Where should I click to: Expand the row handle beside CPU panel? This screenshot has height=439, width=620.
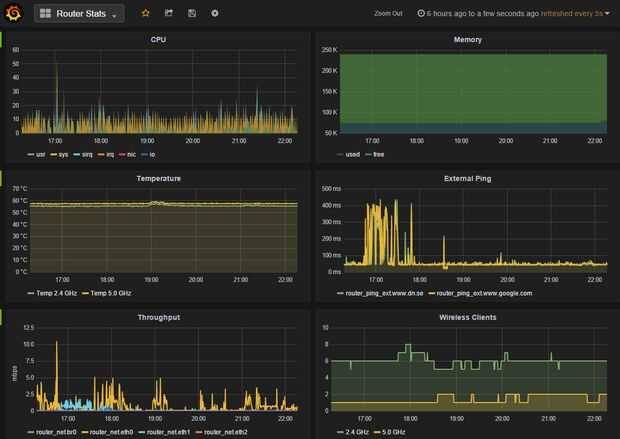pos(1,40)
